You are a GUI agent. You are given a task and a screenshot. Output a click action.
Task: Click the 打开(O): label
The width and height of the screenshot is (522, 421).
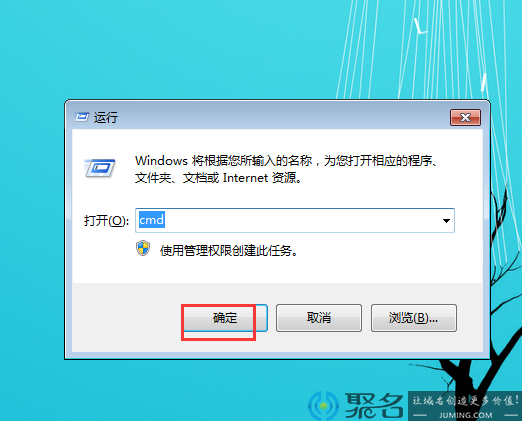(x=106, y=221)
